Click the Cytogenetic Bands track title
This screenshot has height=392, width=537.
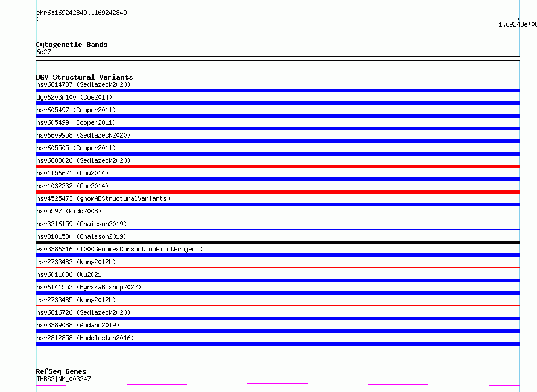pos(72,45)
